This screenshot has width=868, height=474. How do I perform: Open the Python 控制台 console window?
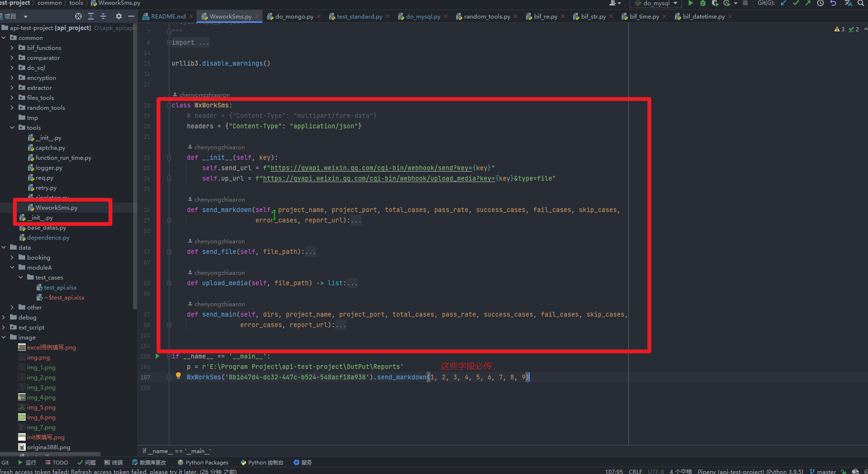[262, 463]
